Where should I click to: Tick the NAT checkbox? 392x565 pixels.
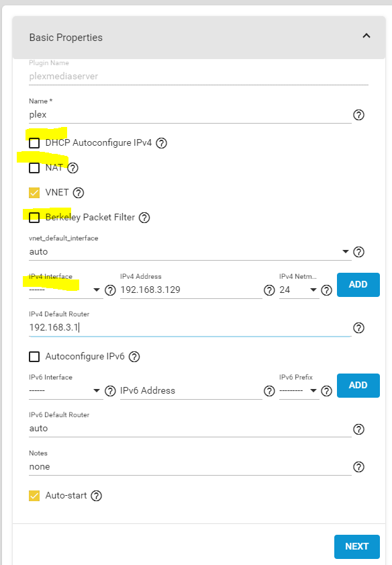click(x=34, y=168)
